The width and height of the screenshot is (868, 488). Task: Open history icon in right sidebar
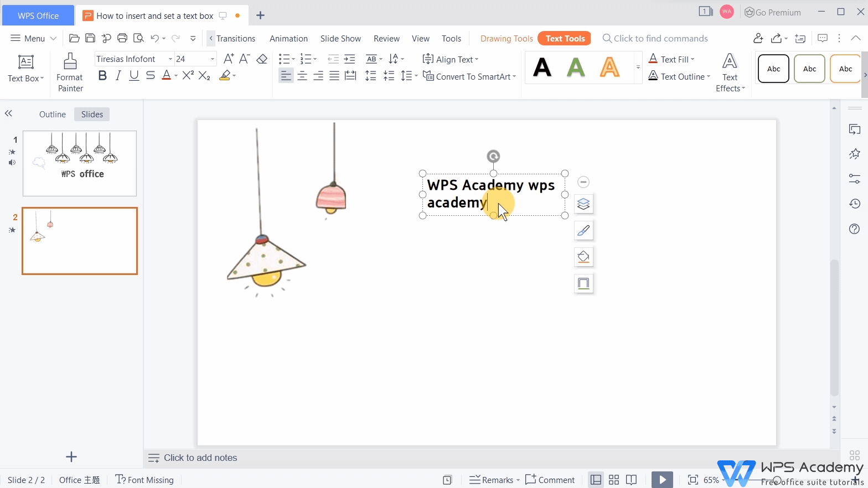click(x=854, y=204)
